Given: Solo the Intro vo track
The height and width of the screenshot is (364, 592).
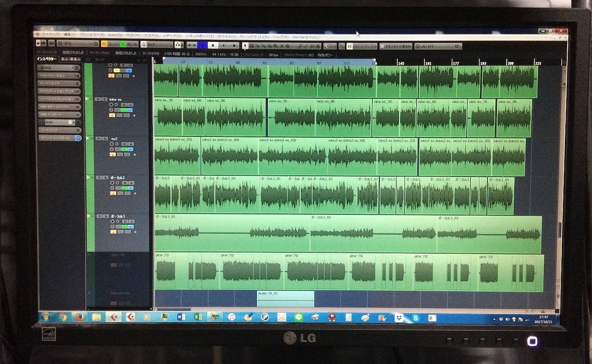Looking at the screenshot, I should point(104,99).
